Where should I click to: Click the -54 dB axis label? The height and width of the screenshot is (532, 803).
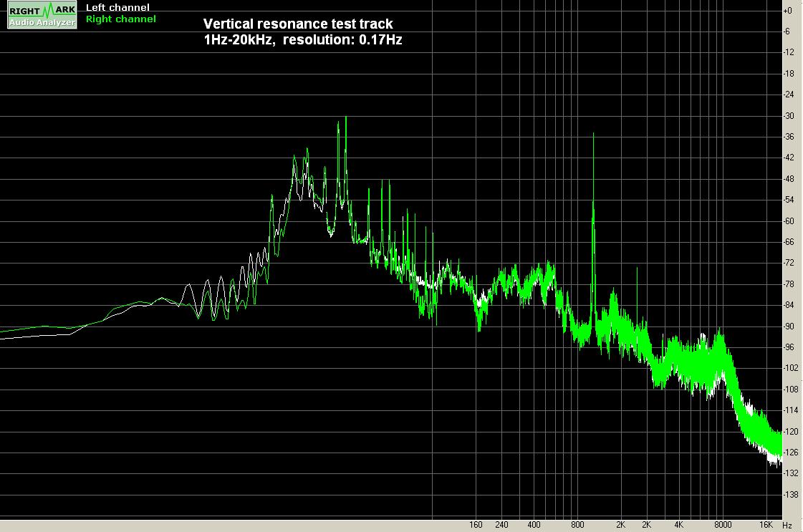(x=789, y=200)
